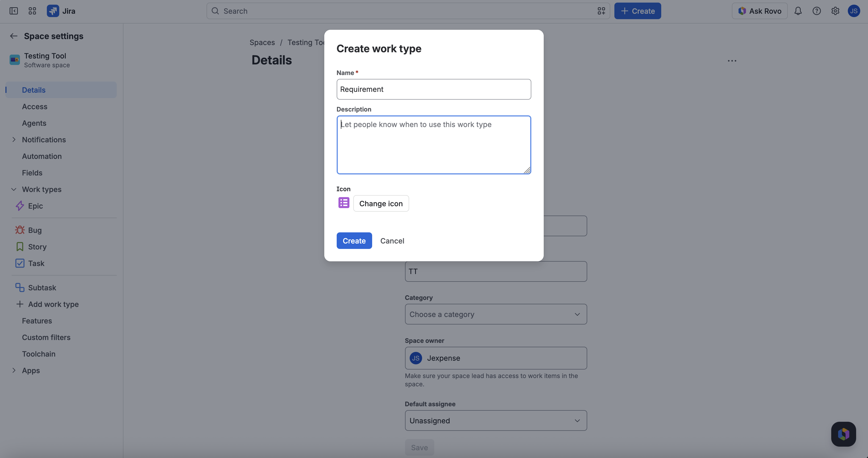868x458 pixels.
Task: Click the Ask Rovo button
Action: pos(759,11)
